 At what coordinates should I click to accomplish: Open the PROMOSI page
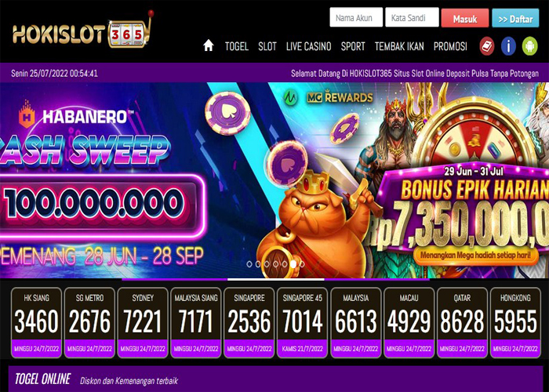pos(450,46)
